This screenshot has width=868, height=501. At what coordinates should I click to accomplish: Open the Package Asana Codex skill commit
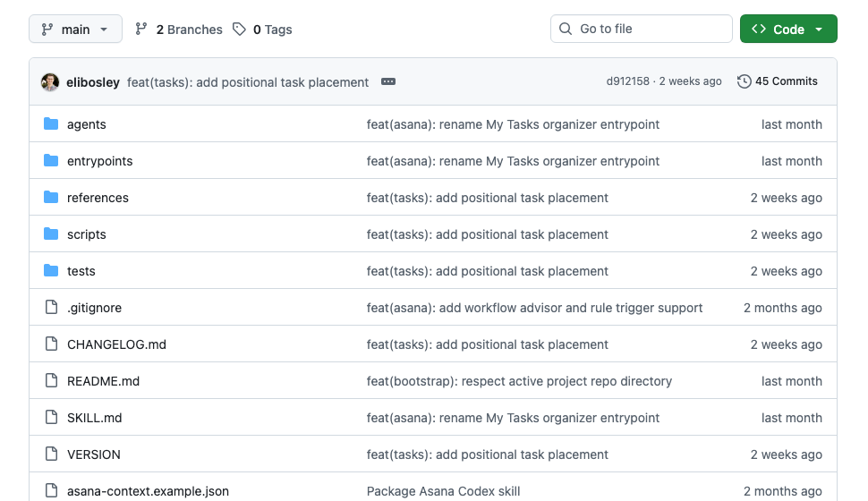[x=444, y=491]
